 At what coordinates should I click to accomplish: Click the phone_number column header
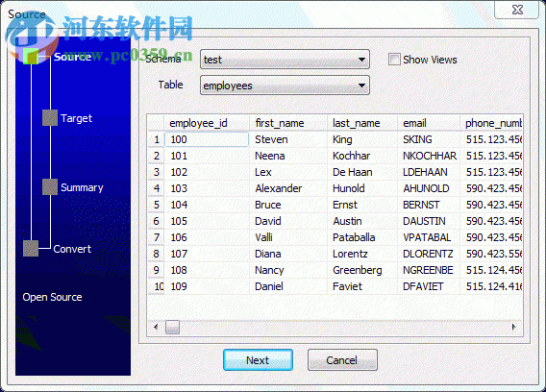click(x=491, y=123)
